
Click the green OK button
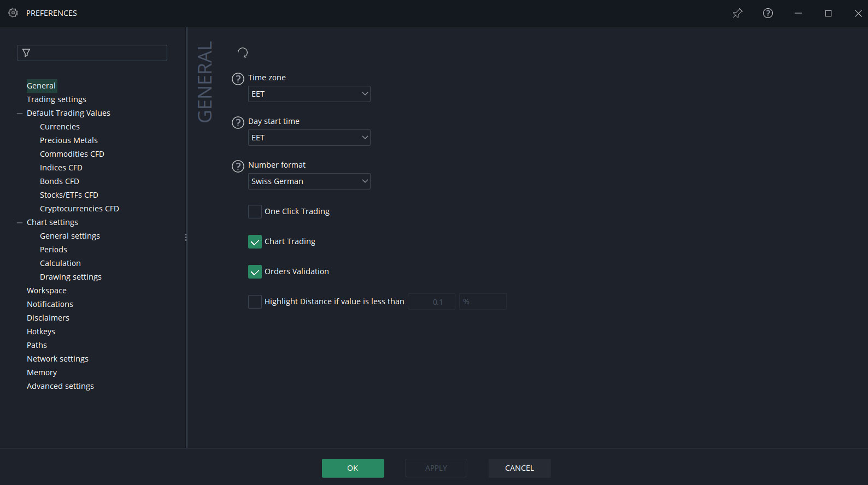tap(353, 468)
